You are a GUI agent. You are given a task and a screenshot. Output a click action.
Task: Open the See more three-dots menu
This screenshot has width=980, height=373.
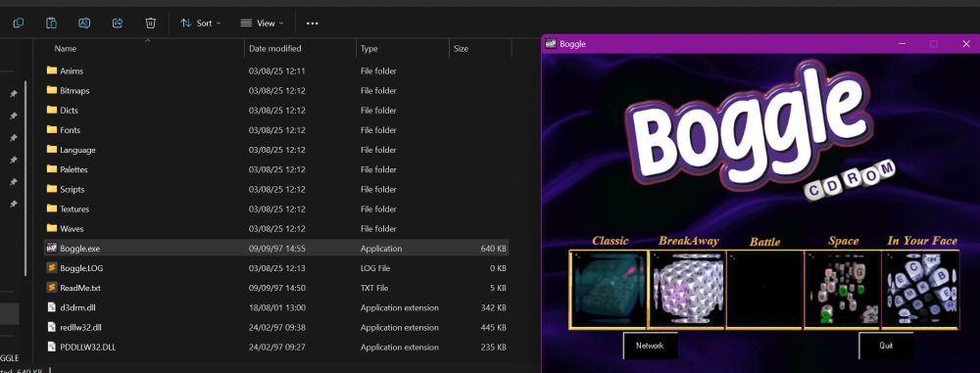coord(313,23)
